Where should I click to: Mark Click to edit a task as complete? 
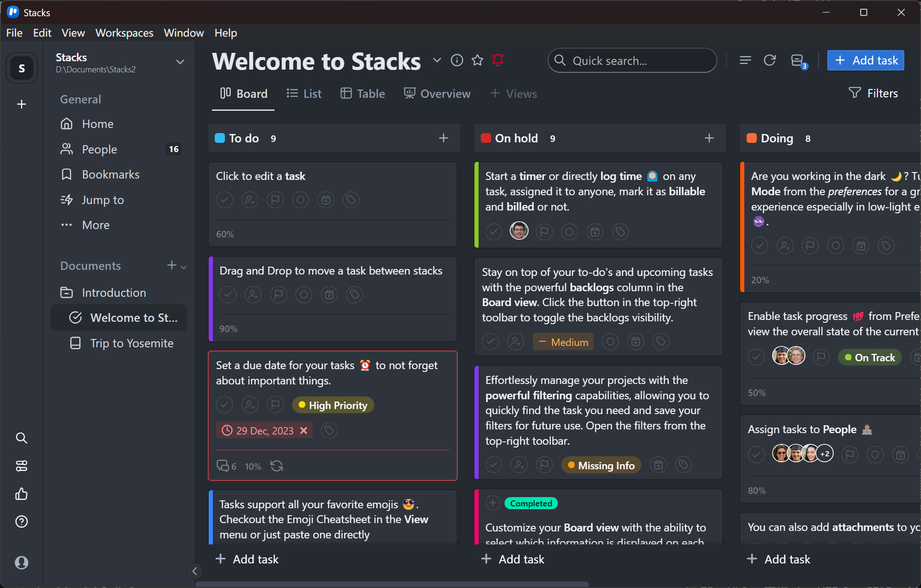[x=224, y=200]
